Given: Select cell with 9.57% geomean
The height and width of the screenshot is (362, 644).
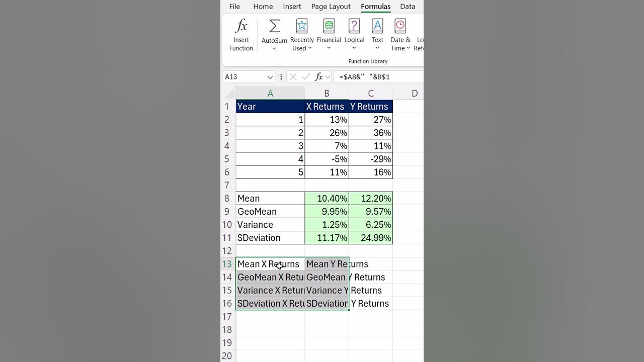Looking at the screenshot, I should point(371,211).
